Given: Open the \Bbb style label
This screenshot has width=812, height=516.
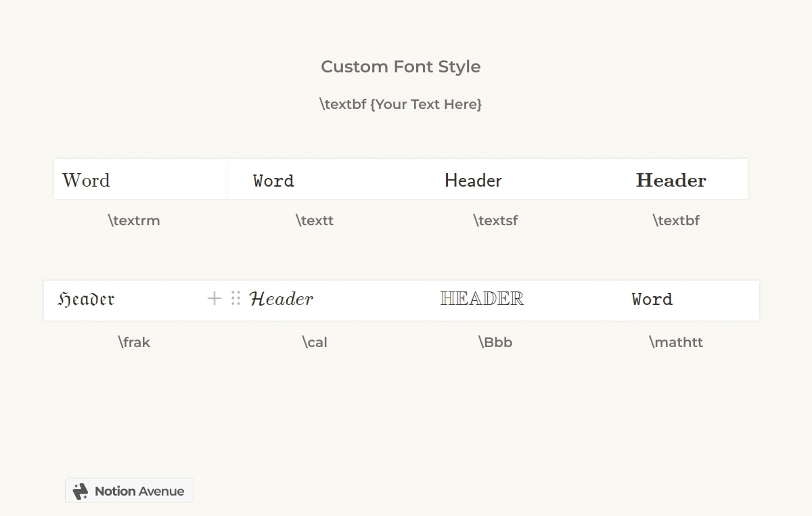Looking at the screenshot, I should click(495, 342).
